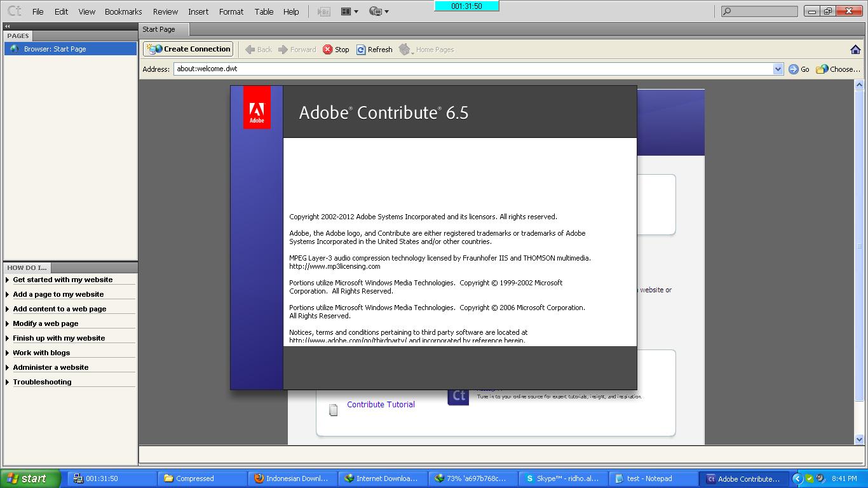Click Create Connection button
Viewport: 868px width, 488px height.
click(188, 49)
